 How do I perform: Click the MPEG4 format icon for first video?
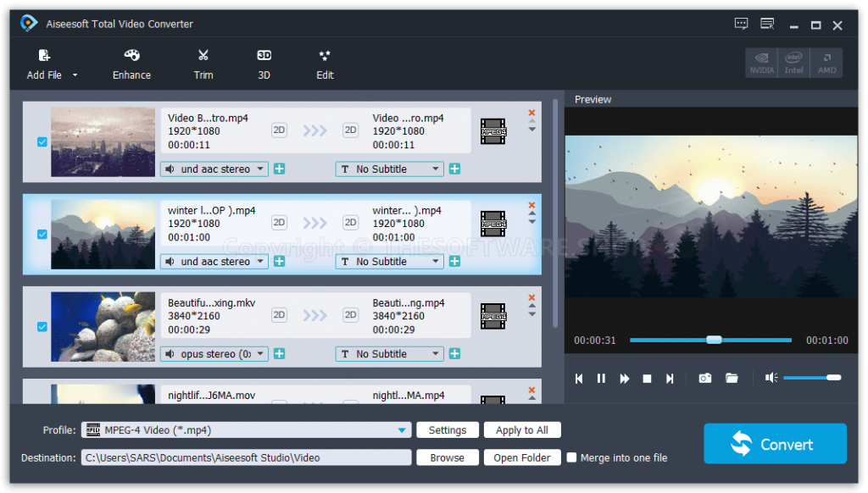[x=493, y=130]
